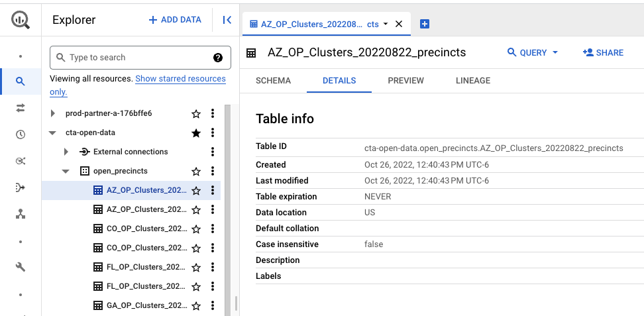Collapse the cta-open-data project

(52, 132)
